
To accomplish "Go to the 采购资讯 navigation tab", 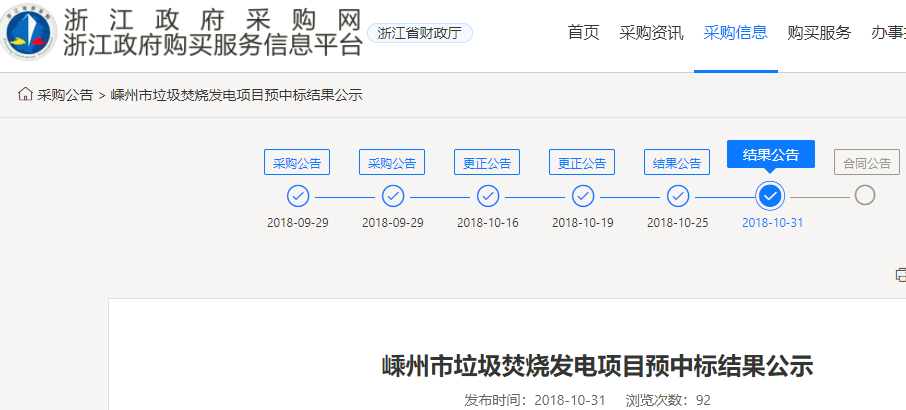I will 651,33.
